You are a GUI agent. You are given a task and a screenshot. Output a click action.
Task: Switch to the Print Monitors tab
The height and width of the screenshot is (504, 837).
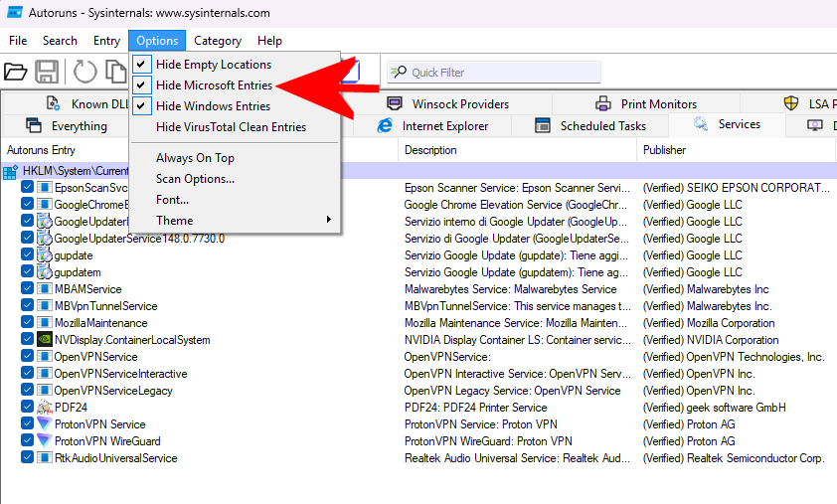tap(646, 103)
